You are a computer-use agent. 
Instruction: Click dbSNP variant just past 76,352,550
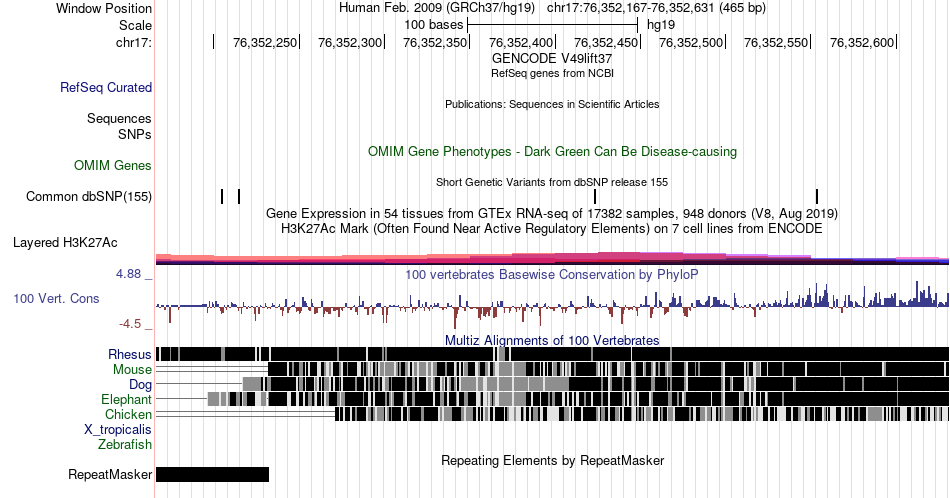pyautogui.click(x=817, y=196)
